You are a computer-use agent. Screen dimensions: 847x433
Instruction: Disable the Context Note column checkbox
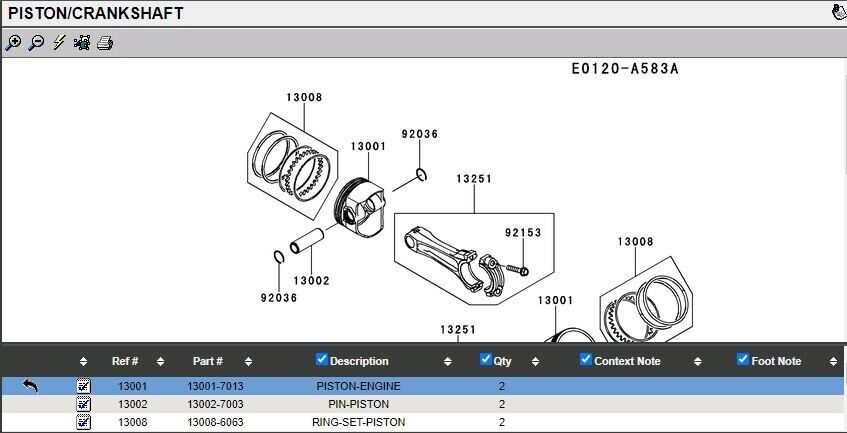coord(587,360)
